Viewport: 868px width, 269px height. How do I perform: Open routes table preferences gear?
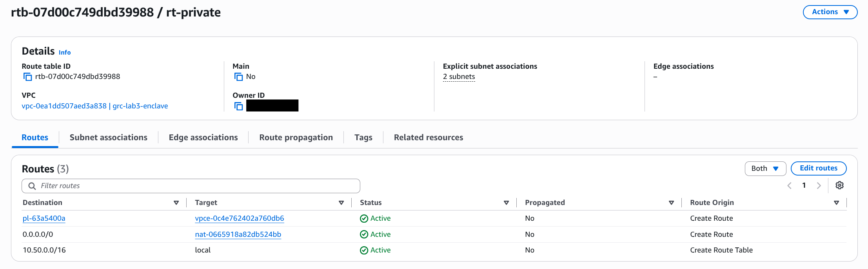coord(839,185)
